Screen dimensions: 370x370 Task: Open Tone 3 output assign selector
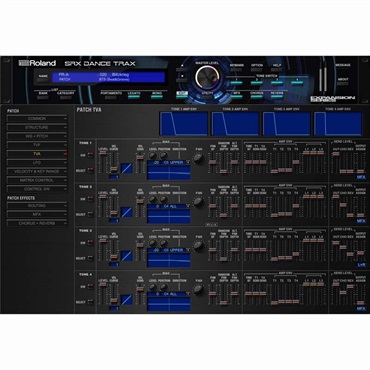(361, 265)
